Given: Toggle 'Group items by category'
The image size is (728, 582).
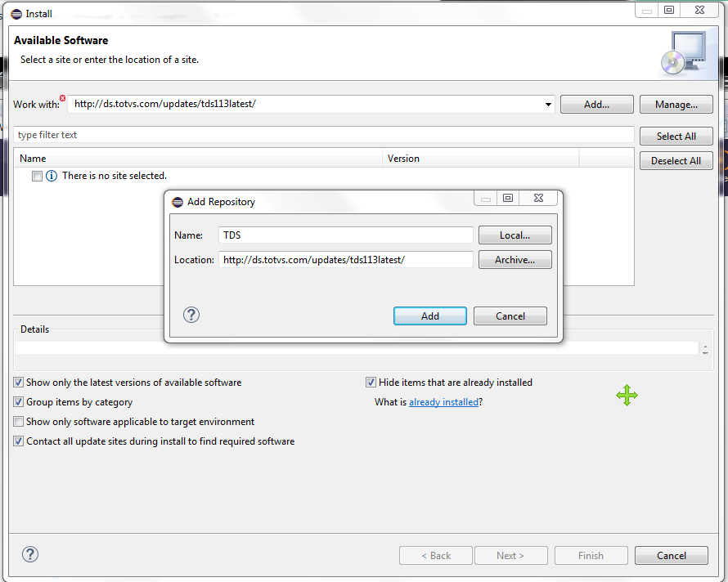Looking at the screenshot, I should pos(18,401).
